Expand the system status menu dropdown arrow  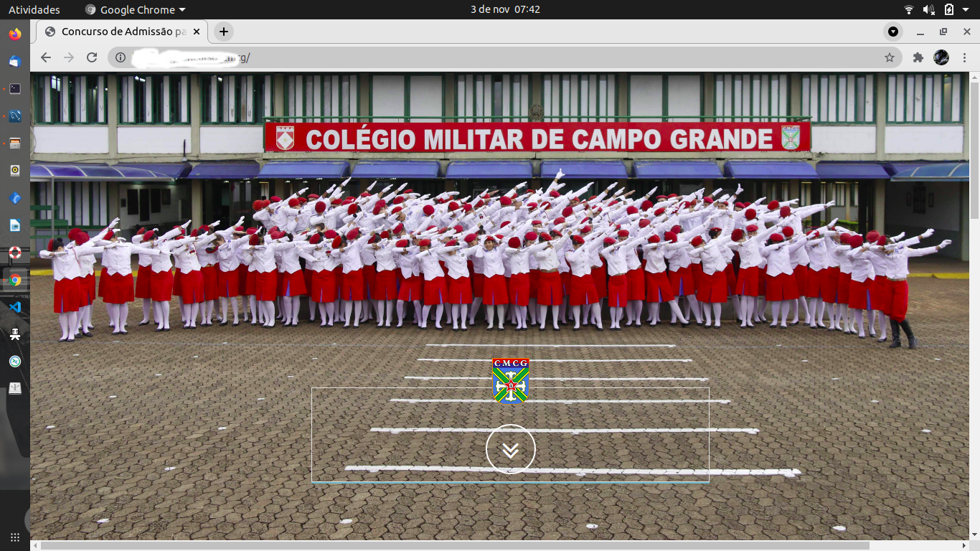(963, 9)
